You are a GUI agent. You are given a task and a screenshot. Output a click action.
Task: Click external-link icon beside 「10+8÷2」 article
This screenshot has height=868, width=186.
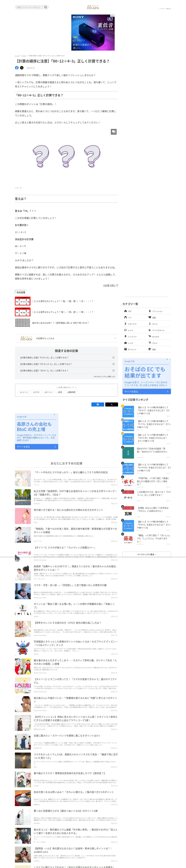click(x=113, y=370)
